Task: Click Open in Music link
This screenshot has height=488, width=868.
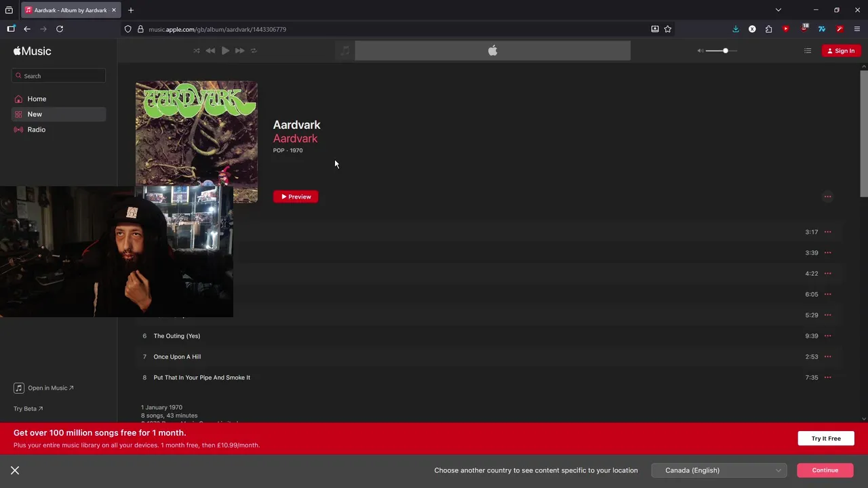Action: coord(43,388)
